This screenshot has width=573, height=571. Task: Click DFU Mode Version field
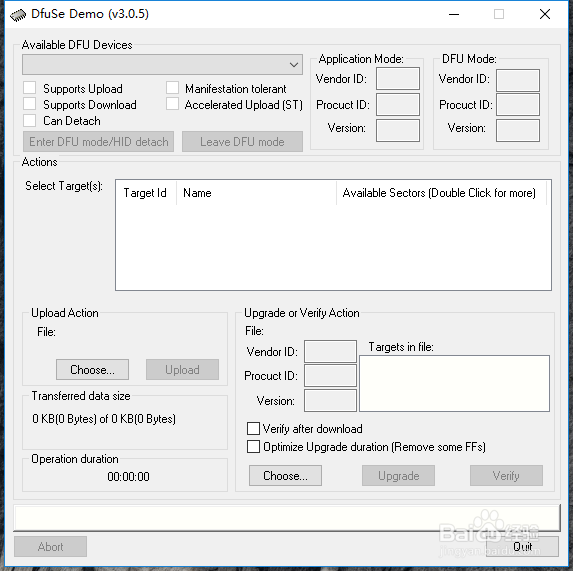[x=518, y=130]
